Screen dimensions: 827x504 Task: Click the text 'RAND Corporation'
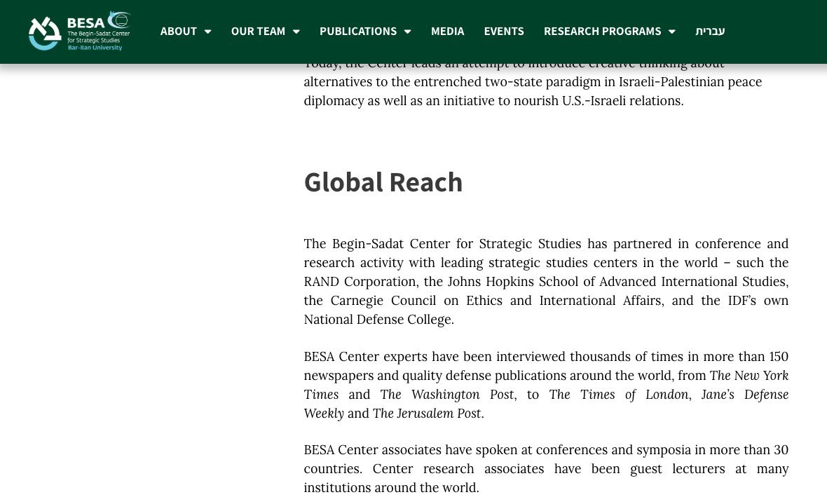361,281
